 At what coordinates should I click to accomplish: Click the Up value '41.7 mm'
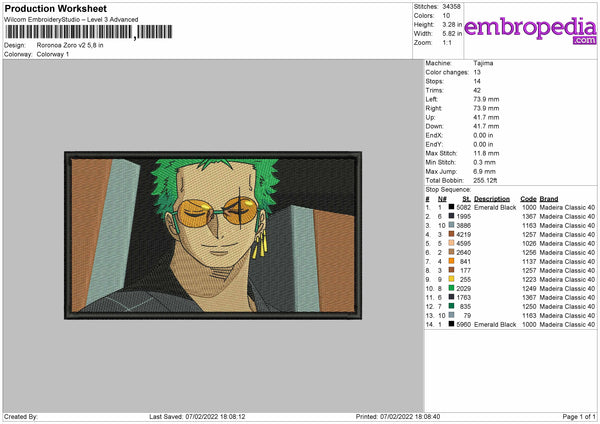pyautogui.click(x=486, y=117)
